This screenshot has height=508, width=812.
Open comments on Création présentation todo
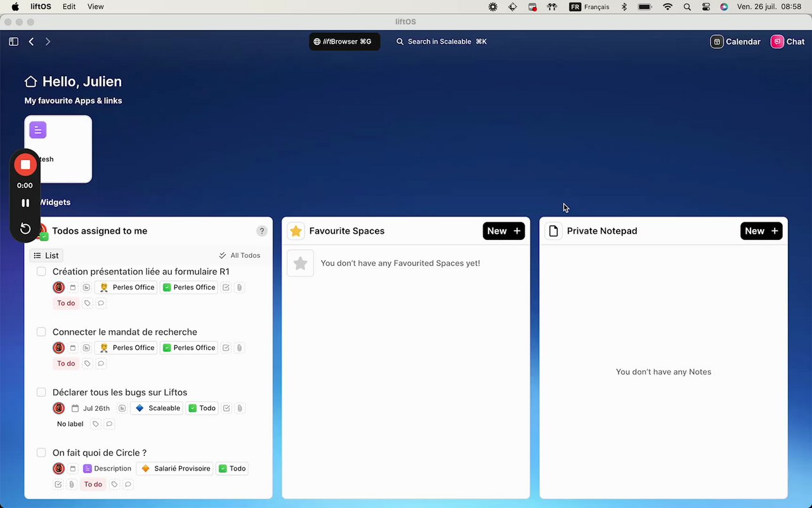click(101, 304)
